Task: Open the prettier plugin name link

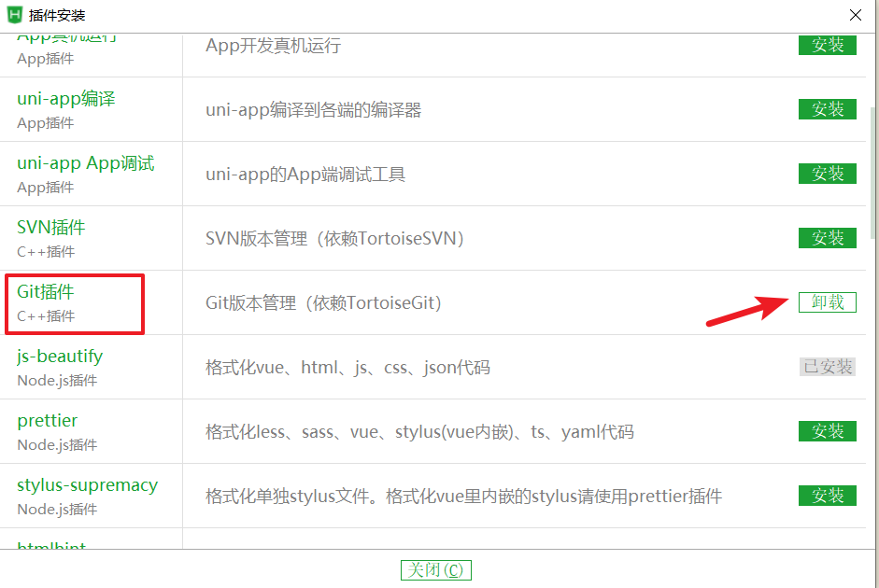Action: click(x=47, y=421)
